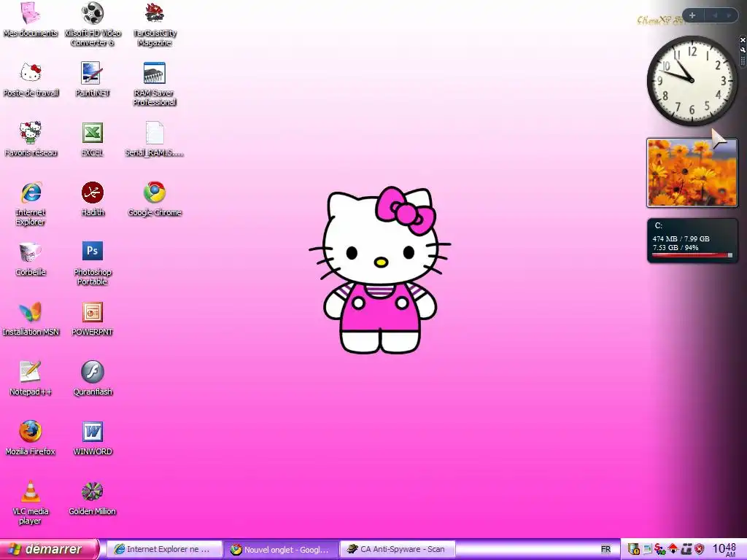Click the démarrer start button
Image resolution: width=747 pixels, height=560 pixels.
pos(49,549)
